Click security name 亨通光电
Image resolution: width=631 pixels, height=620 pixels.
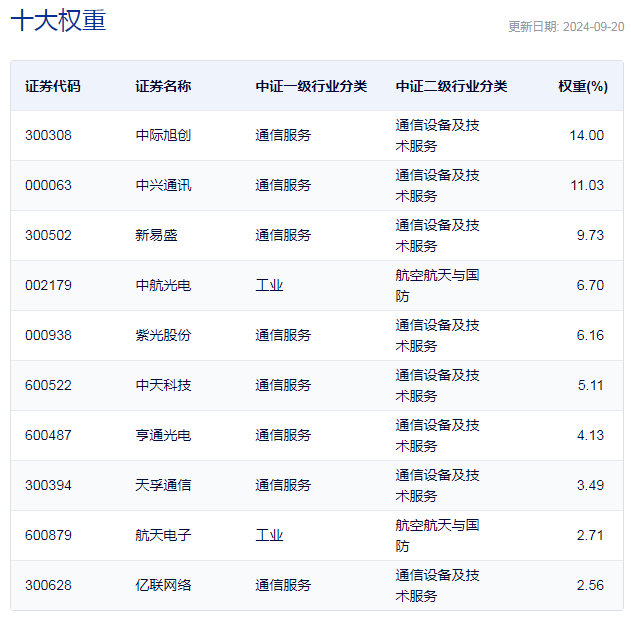click(x=163, y=435)
